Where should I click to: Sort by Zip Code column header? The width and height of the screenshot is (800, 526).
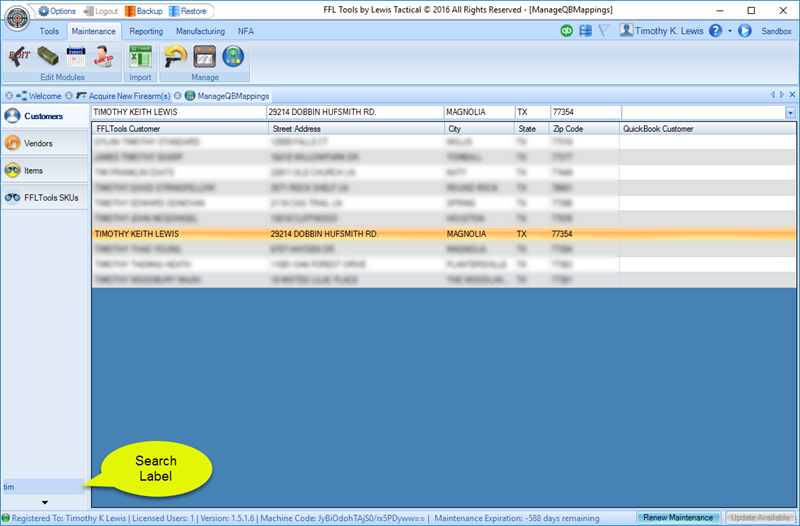click(x=584, y=129)
